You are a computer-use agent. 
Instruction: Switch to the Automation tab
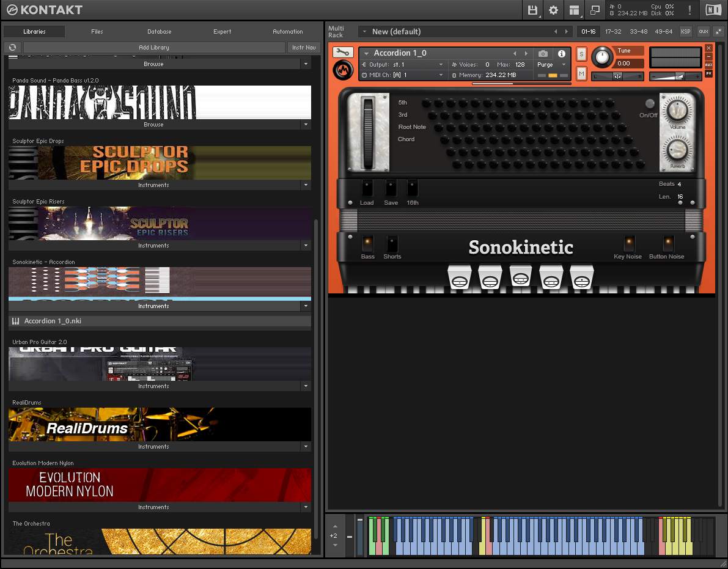coord(287,32)
